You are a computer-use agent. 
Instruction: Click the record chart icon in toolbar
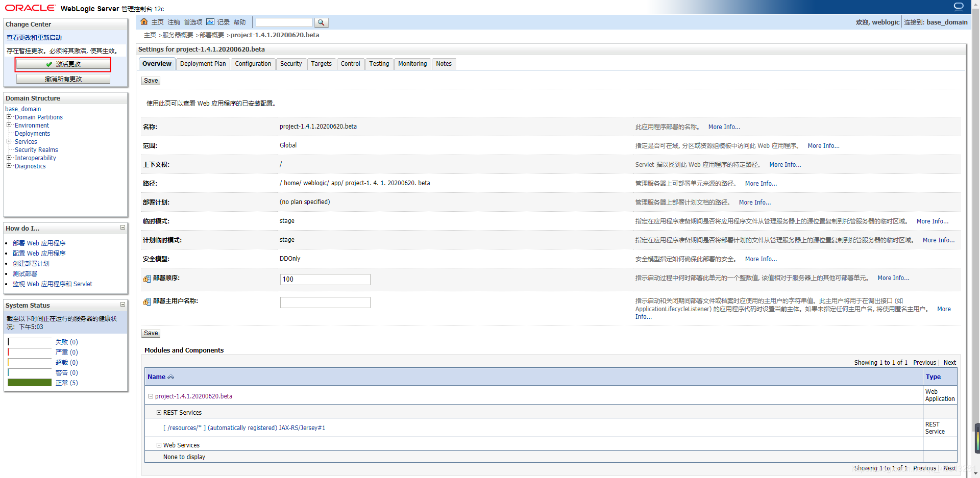(x=210, y=21)
